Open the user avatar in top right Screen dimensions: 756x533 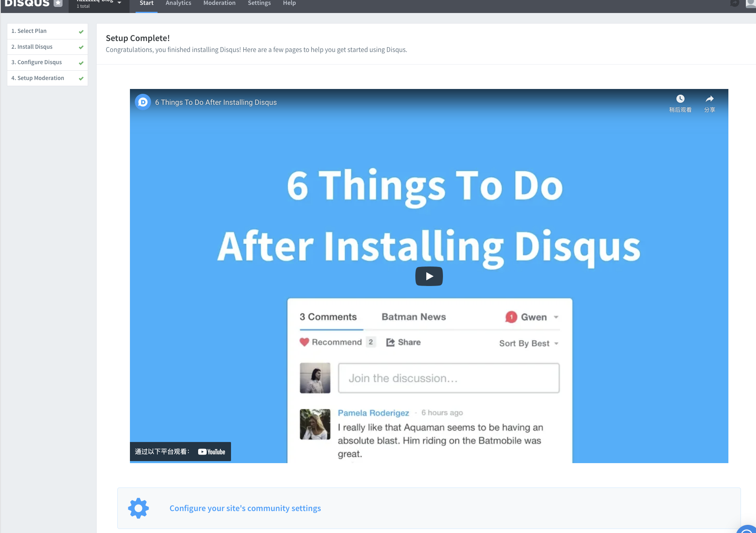(751, 3)
